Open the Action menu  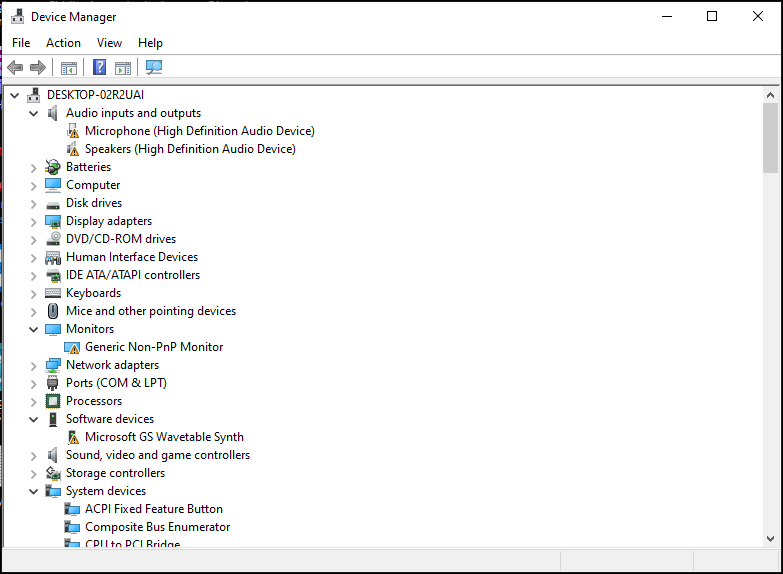(x=63, y=43)
